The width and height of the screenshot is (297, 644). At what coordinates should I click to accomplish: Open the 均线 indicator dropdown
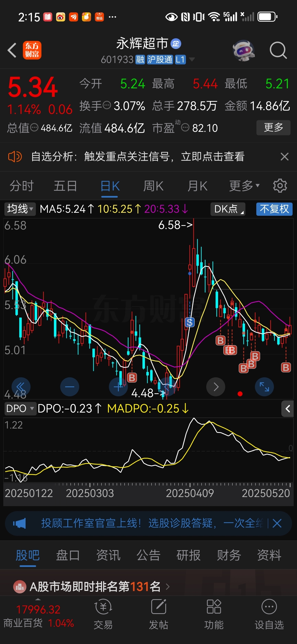(20, 209)
